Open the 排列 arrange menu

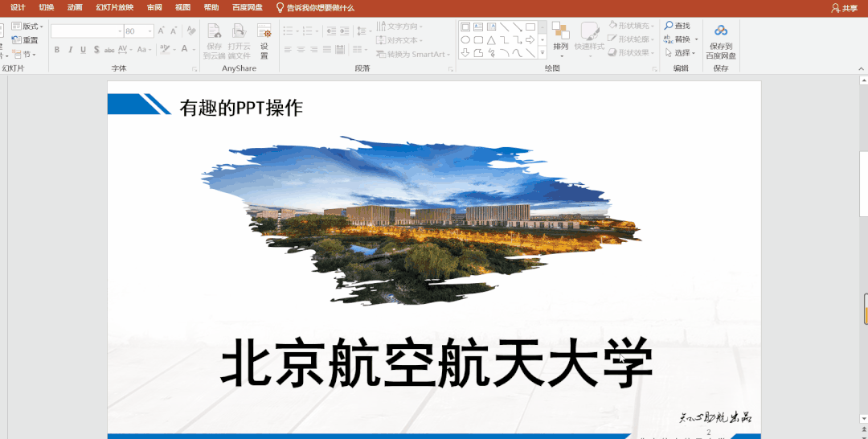pos(561,41)
